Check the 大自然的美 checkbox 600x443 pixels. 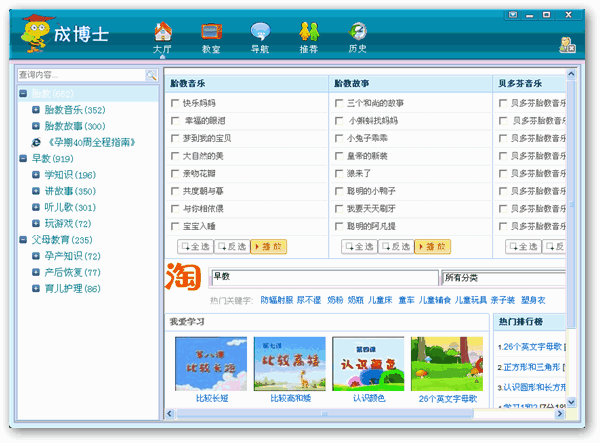175,156
